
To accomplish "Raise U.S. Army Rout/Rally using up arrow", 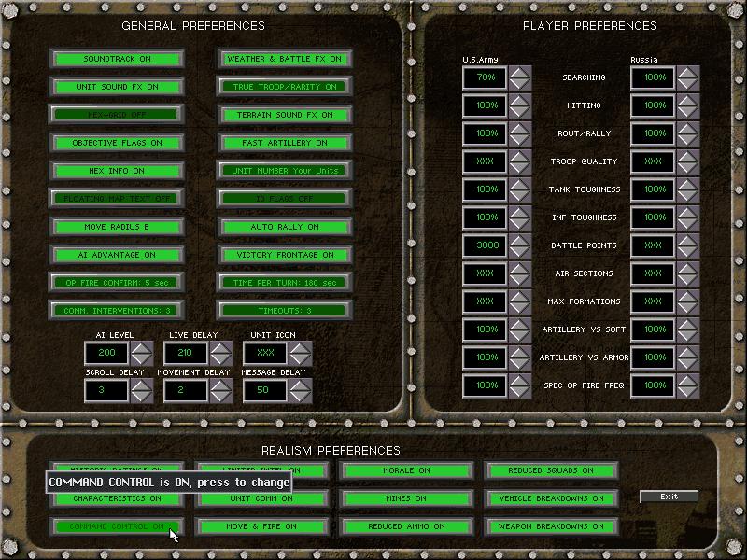I will pyautogui.click(x=520, y=129).
